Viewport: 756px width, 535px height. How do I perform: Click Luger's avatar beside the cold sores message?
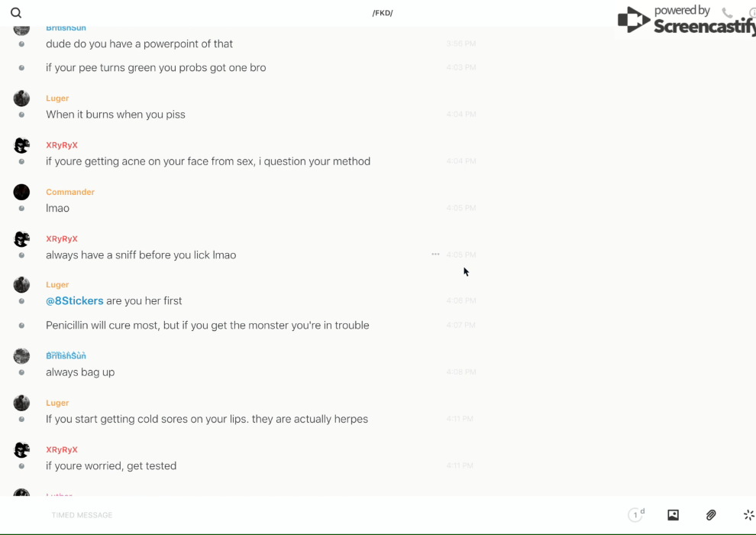click(x=21, y=403)
